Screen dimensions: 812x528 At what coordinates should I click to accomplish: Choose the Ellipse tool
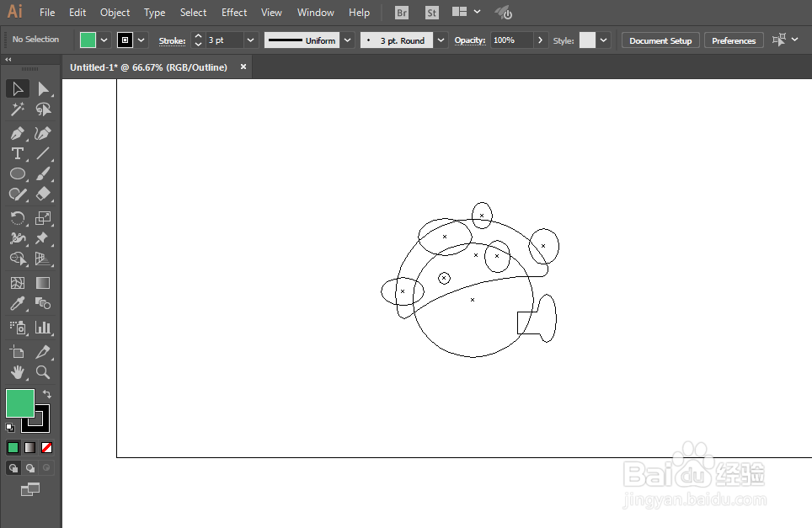[x=17, y=174]
